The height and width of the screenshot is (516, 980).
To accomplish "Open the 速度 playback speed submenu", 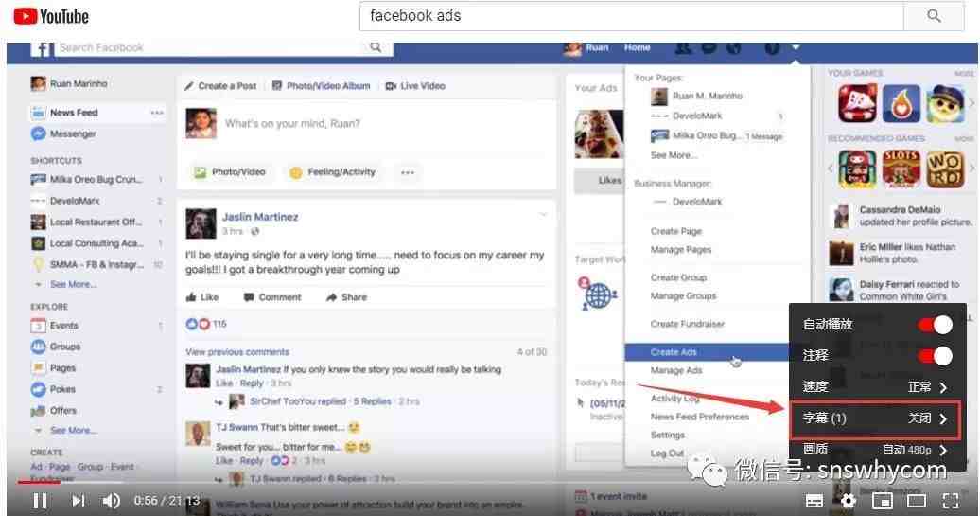I will coord(877,386).
